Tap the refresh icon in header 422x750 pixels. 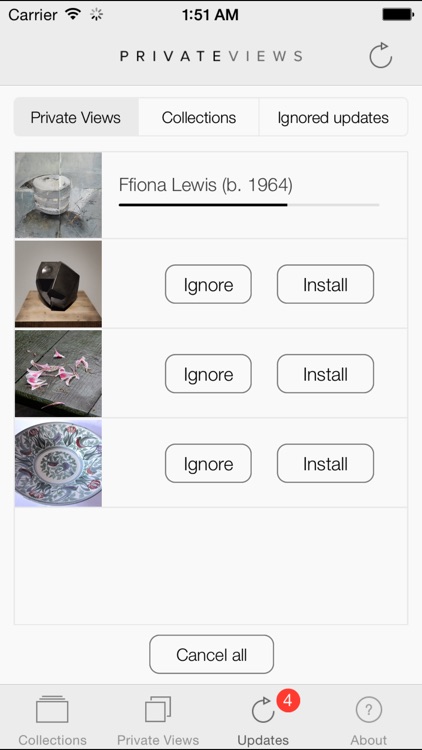pyautogui.click(x=381, y=55)
